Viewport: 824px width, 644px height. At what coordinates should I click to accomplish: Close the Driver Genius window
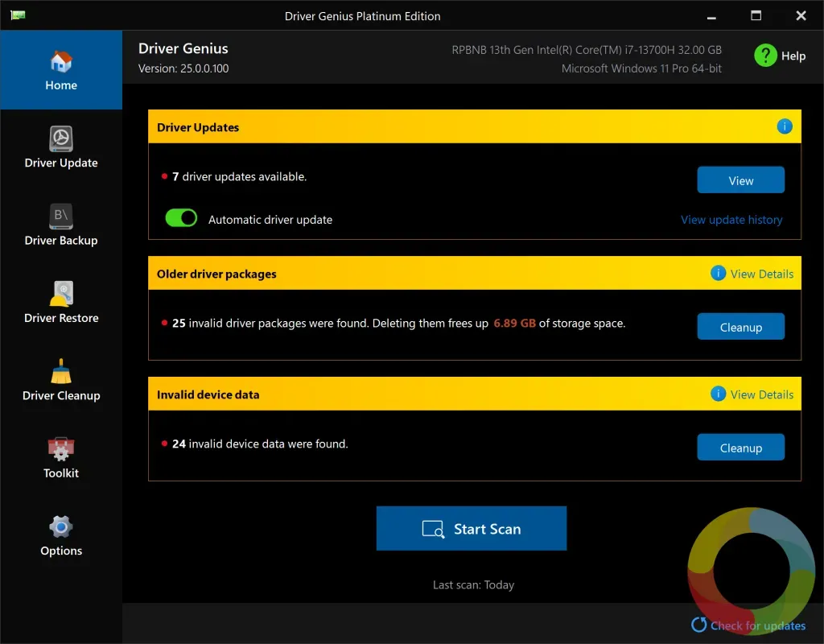pos(801,16)
